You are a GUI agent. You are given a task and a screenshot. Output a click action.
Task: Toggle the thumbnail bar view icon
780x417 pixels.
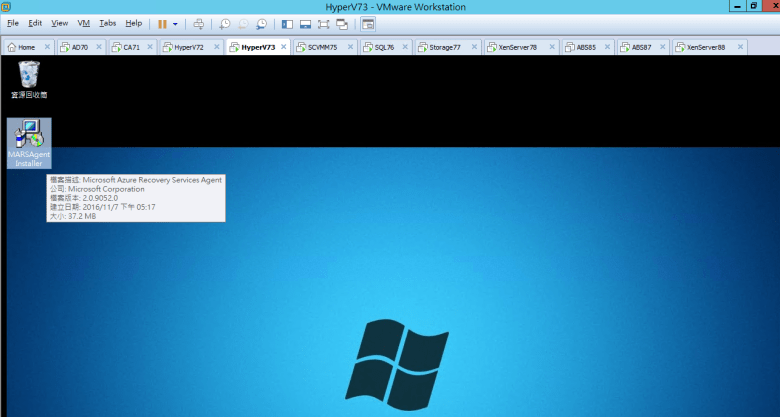[x=305, y=23]
